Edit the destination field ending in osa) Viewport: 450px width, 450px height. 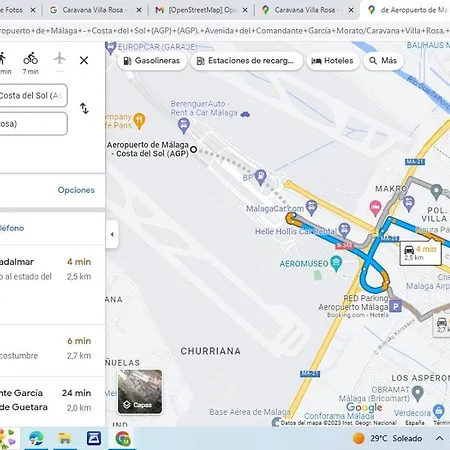[x=33, y=124]
